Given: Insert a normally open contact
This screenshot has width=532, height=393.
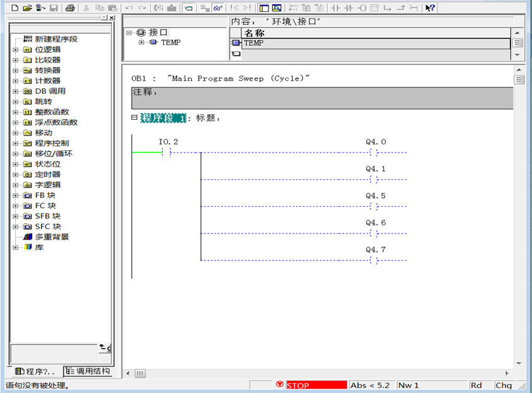Looking at the screenshot, I should (x=335, y=8).
